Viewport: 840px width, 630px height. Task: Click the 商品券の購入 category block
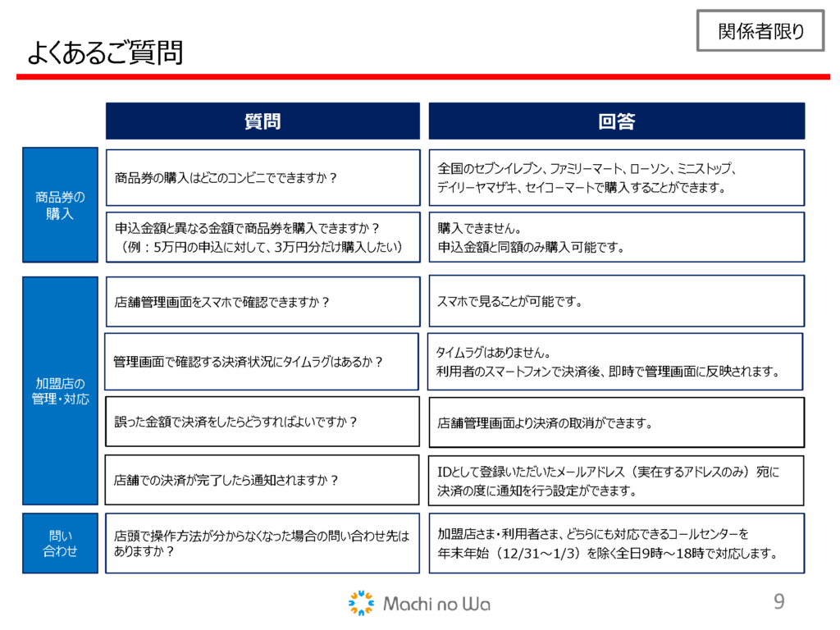pos(60,205)
